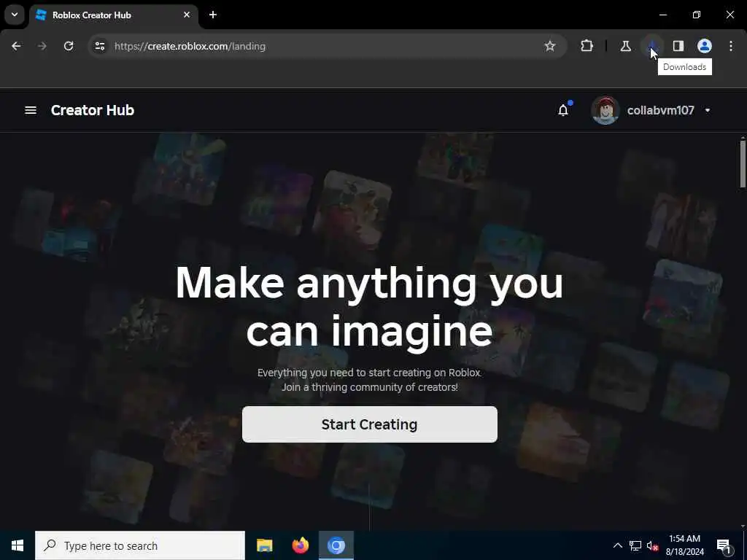Open the Windows Start menu

coord(18,545)
